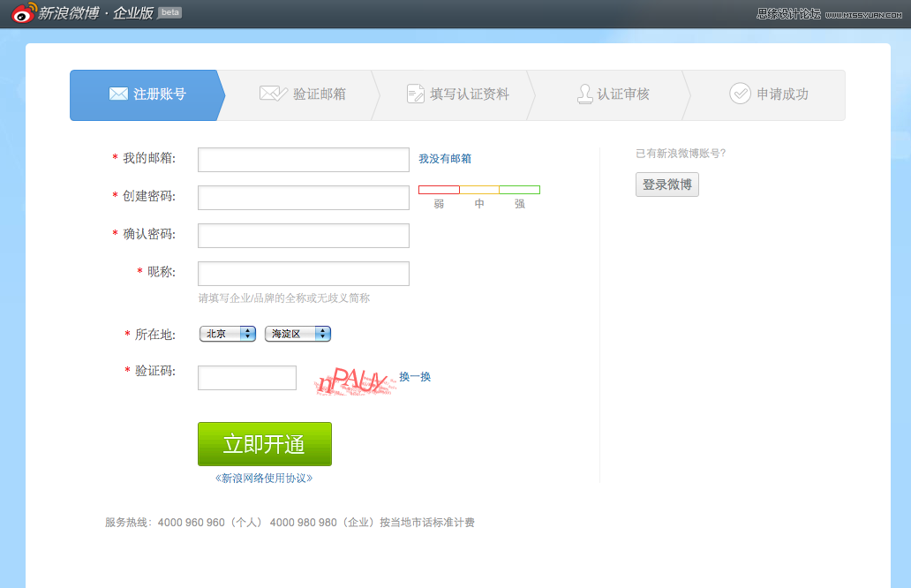Click 换一换 to refresh captcha
Screen dimensions: 911x588
point(415,376)
